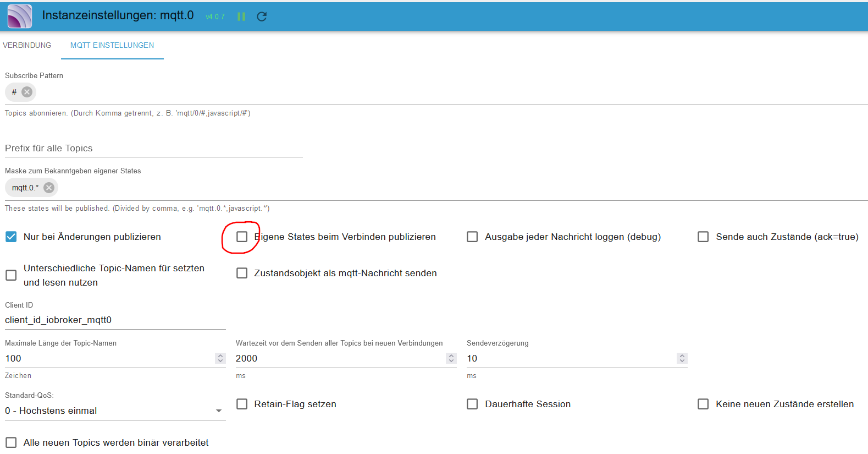
Task: Click the pause instance icon in header
Action: 241,17
